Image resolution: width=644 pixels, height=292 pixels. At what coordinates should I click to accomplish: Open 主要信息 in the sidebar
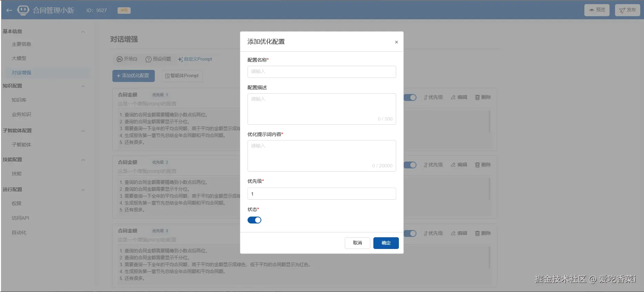pyautogui.click(x=21, y=44)
